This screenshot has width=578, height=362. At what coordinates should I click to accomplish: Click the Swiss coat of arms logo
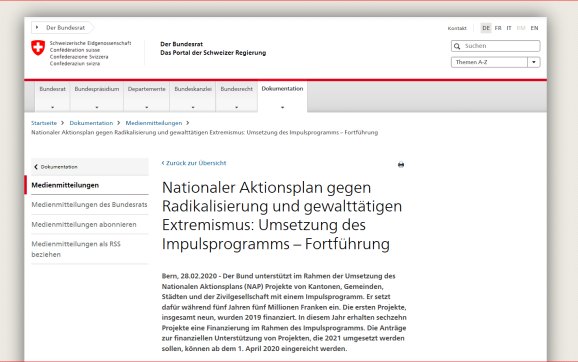pos(38,48)
